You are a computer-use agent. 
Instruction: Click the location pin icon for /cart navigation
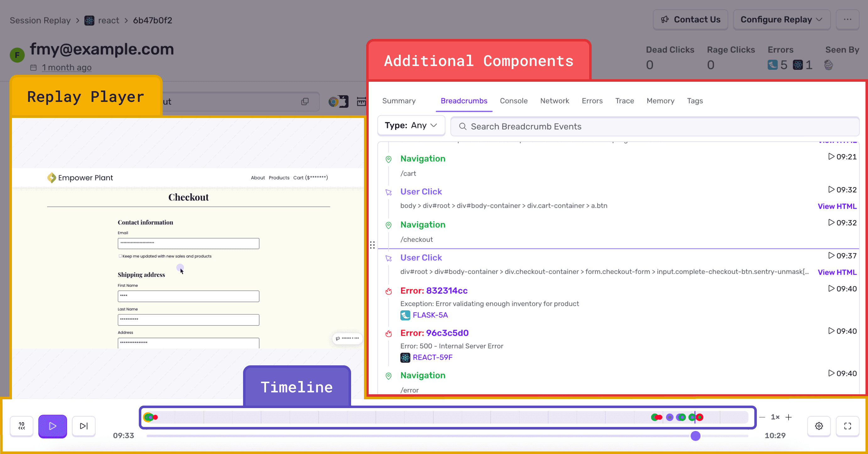point(389,159)
